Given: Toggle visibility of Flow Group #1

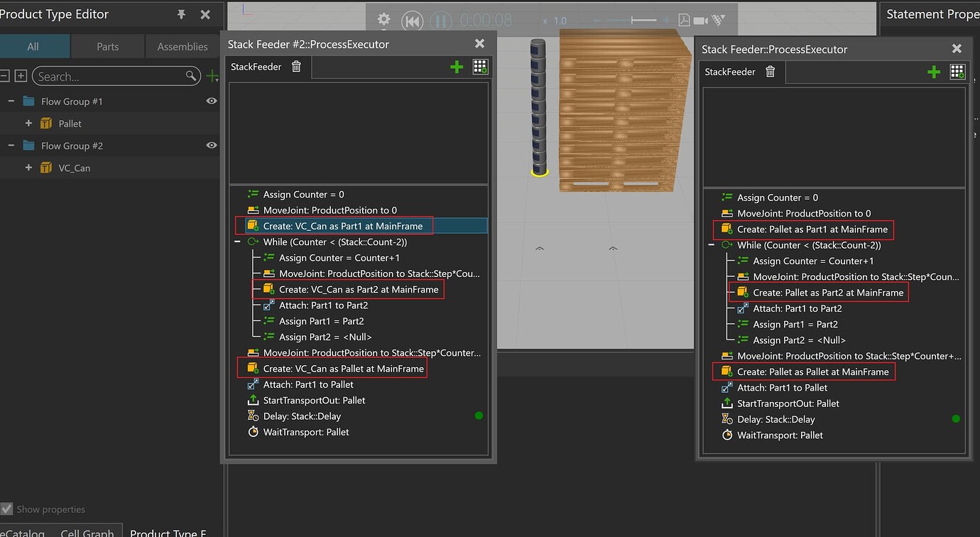Looking at the screenshot, I should coord(211,102).
